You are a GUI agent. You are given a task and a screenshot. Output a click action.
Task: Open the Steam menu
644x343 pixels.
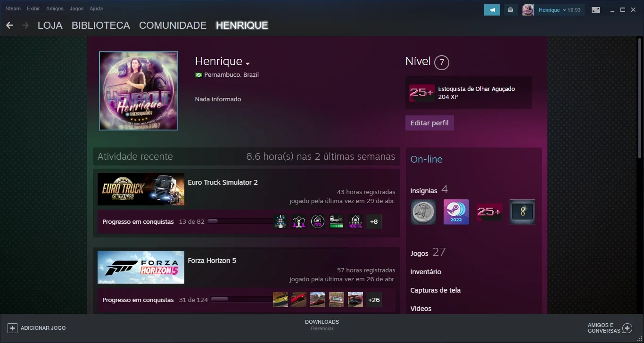[13, 8]
